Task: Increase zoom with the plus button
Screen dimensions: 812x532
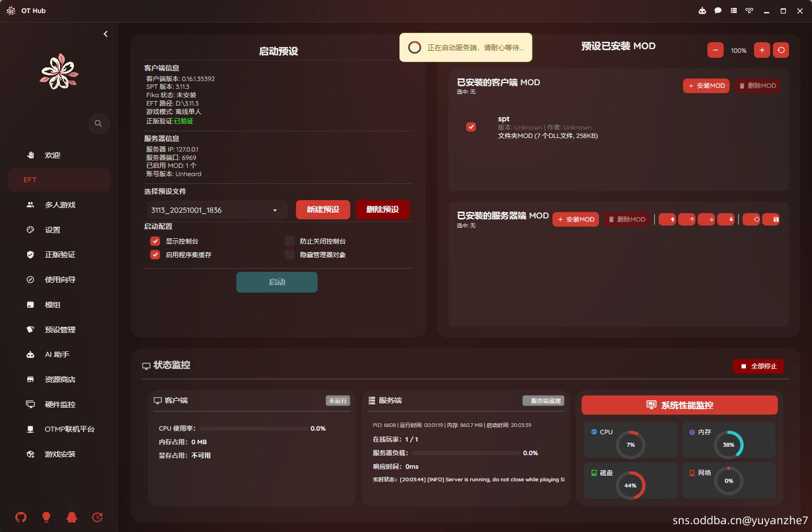Action: coord(762,50)
